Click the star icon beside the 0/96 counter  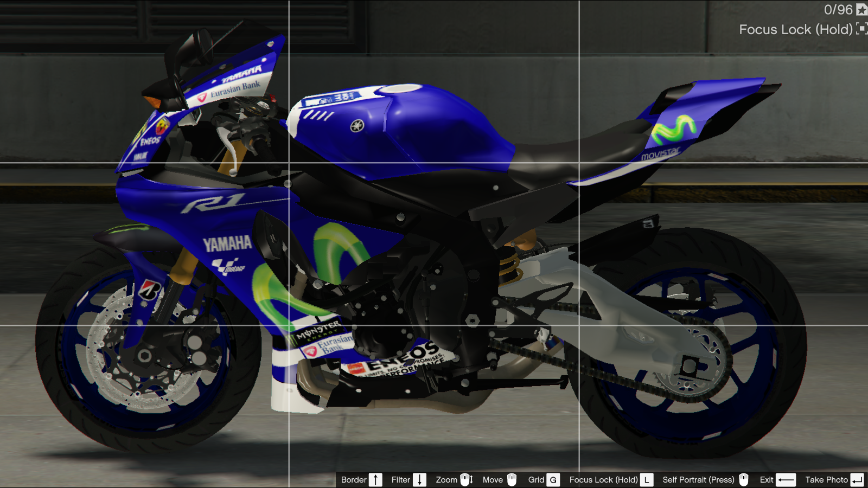click(x=861, y=10)
